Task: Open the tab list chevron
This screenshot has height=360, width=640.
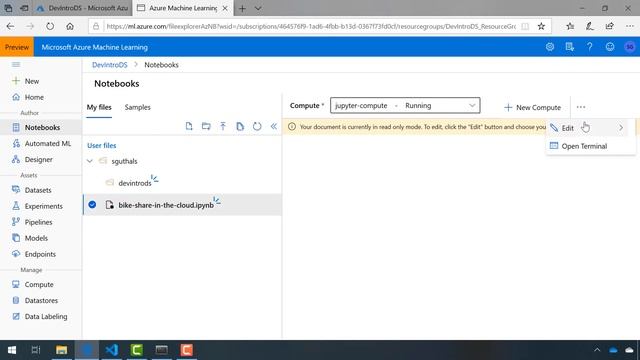Action: tap(258, 8)
